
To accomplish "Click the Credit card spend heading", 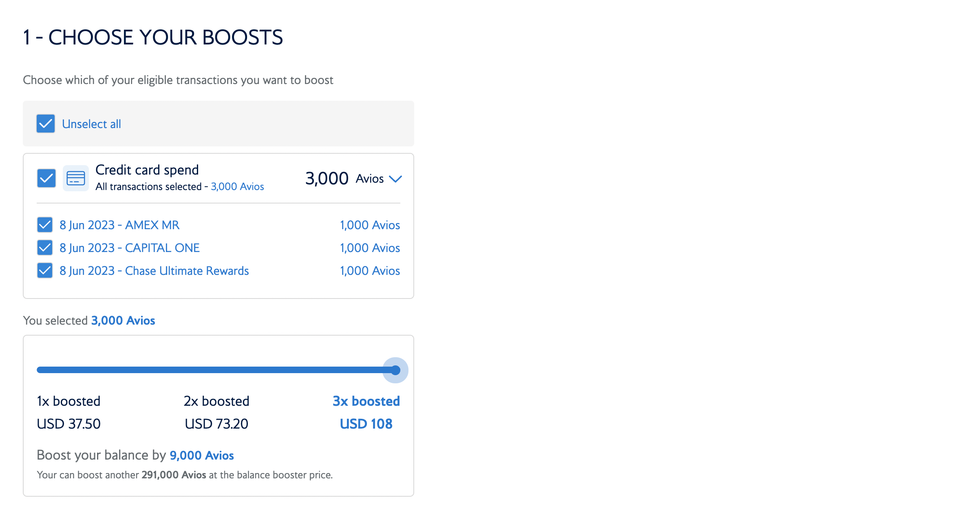I will click(x=147, y=170).
